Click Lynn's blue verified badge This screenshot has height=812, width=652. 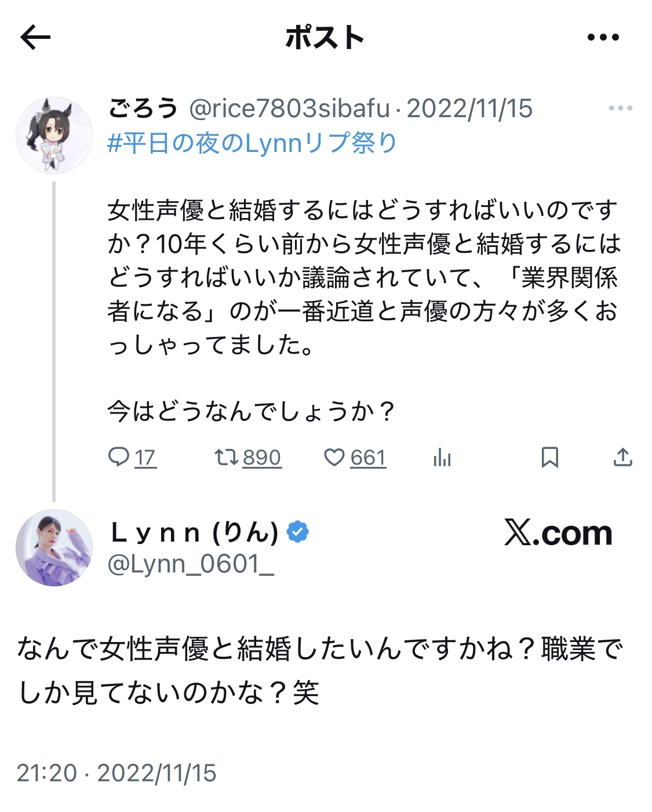pos(298,532)
